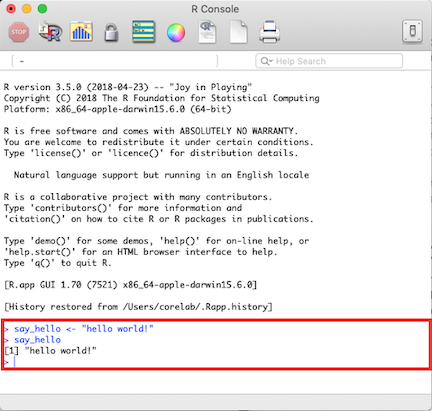Screen dimensions: 432x411
Task: Toggle the toolbar switch at the right
Action: (x=412, y=32)
